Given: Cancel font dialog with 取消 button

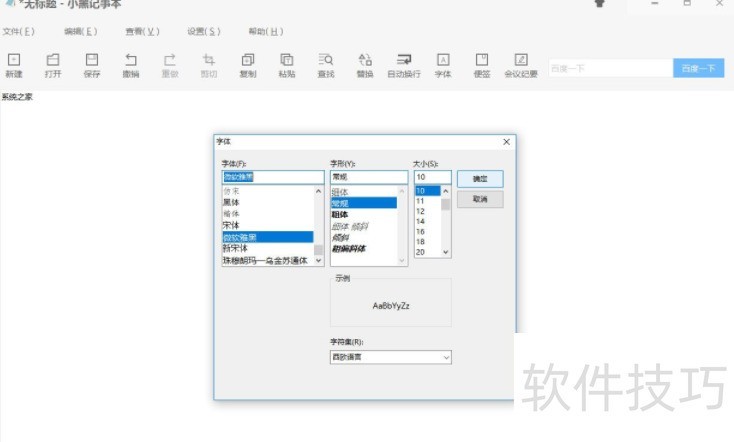Looking at the screenshot, I should click(x=480, y=199).
